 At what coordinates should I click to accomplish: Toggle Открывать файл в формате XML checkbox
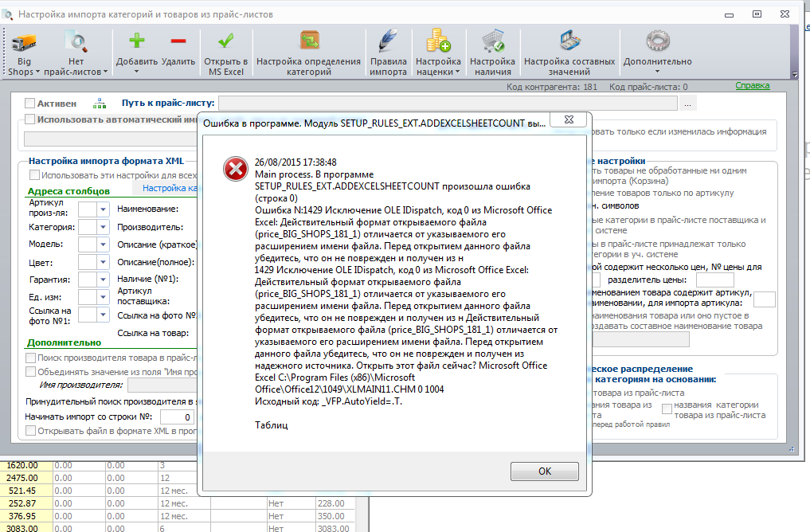[x=30, y=430]
